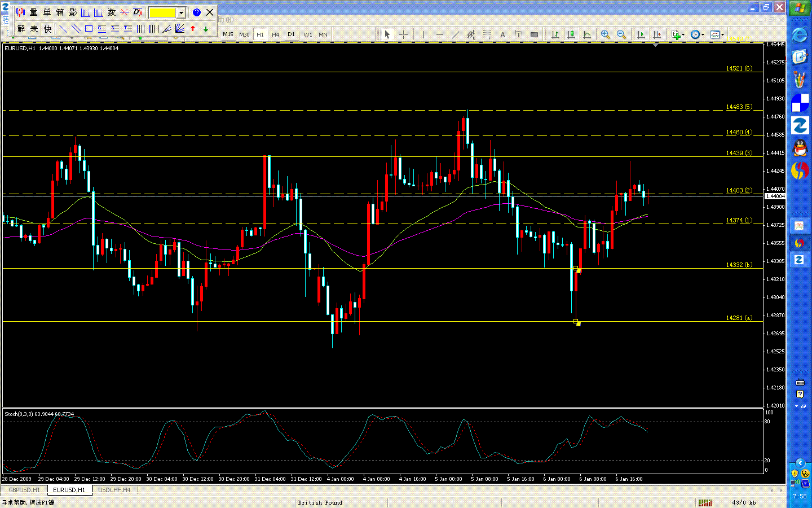Select the trendline drawing tool
Image resolution: width=812 pixels, height=508 pixels.
point(456,34)
